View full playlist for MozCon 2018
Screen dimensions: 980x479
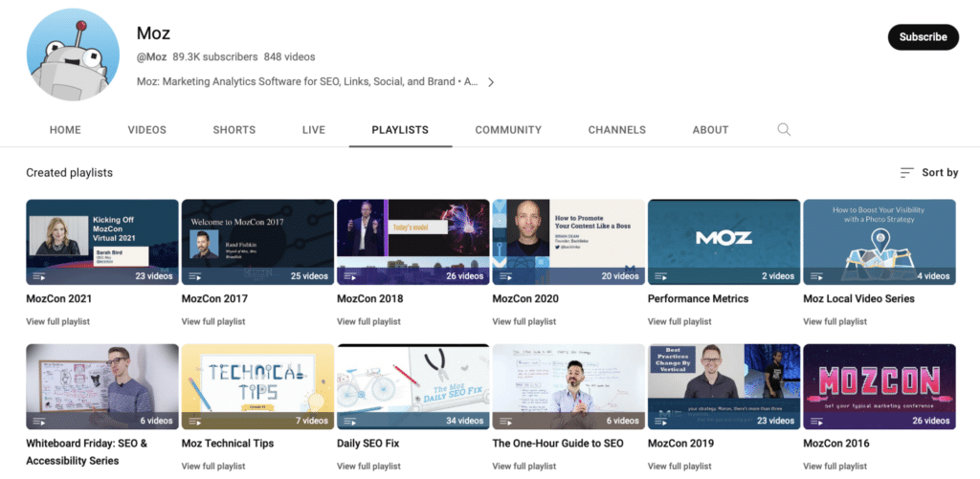[368, 321]
